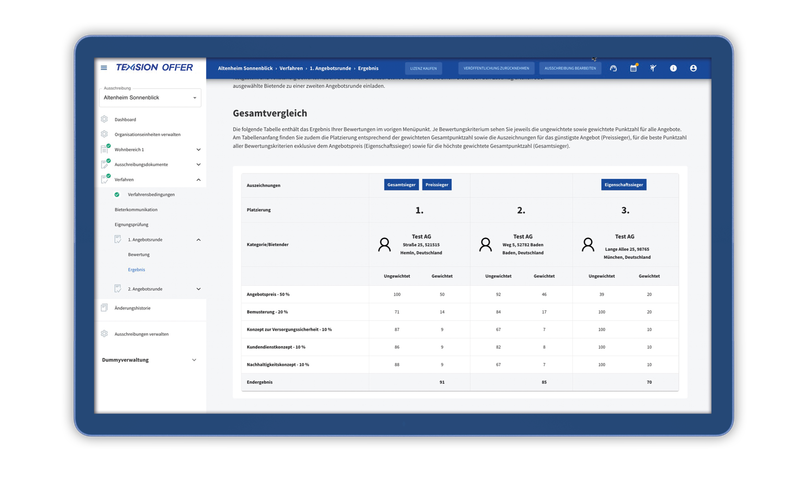Click AUSSCHREIBUNG BEARBEITEN button

pos(570,68)
